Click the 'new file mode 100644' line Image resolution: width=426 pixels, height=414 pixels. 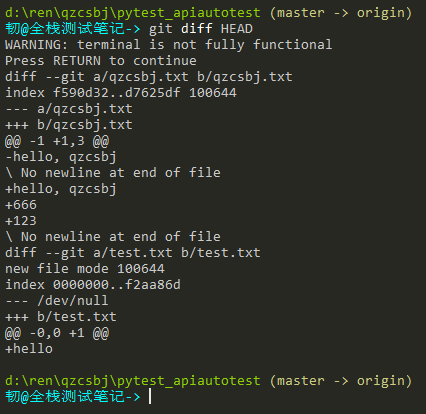coord(85,269)
